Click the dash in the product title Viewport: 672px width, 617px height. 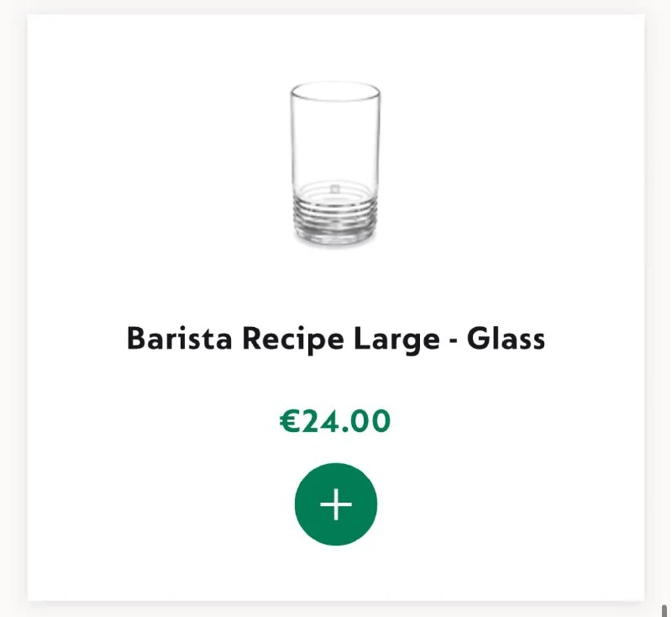pyautogui.click(x=449, y=341)
